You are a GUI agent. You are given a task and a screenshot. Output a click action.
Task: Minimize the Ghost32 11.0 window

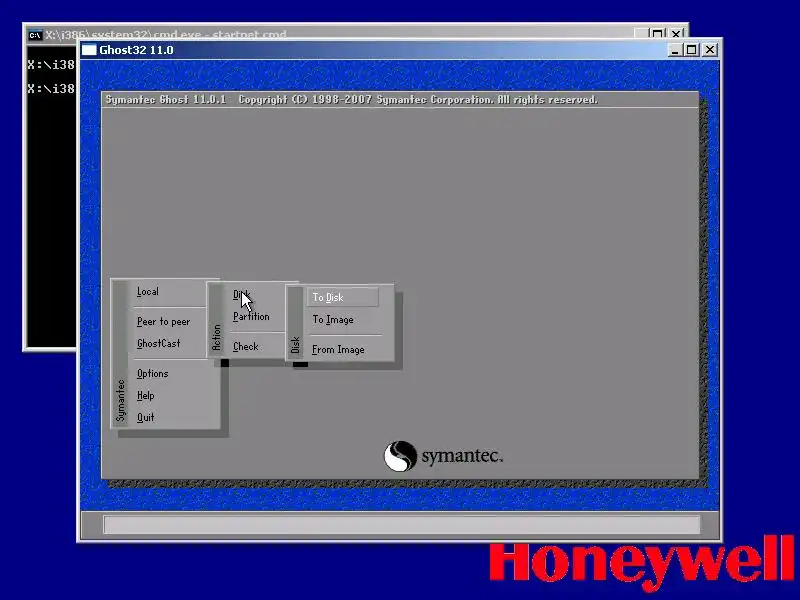(x=674, y=50)
